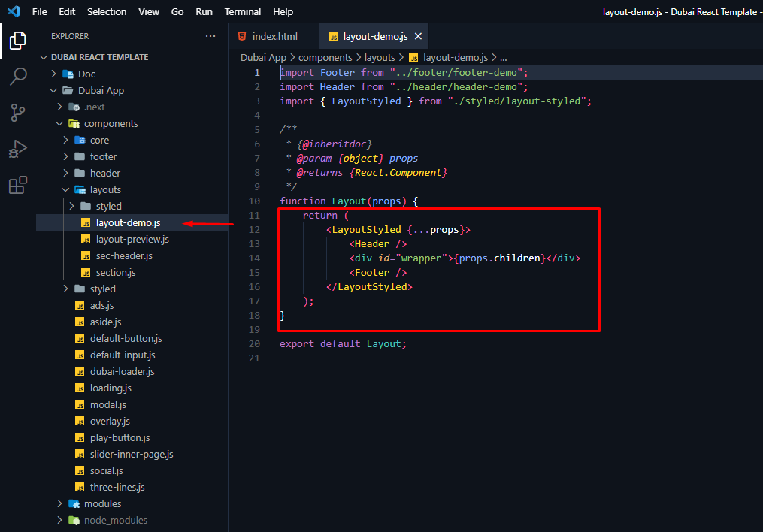Click the folder icon beside layouts
The height and width of the screenshot is (532, 763).
coord(80,189)
